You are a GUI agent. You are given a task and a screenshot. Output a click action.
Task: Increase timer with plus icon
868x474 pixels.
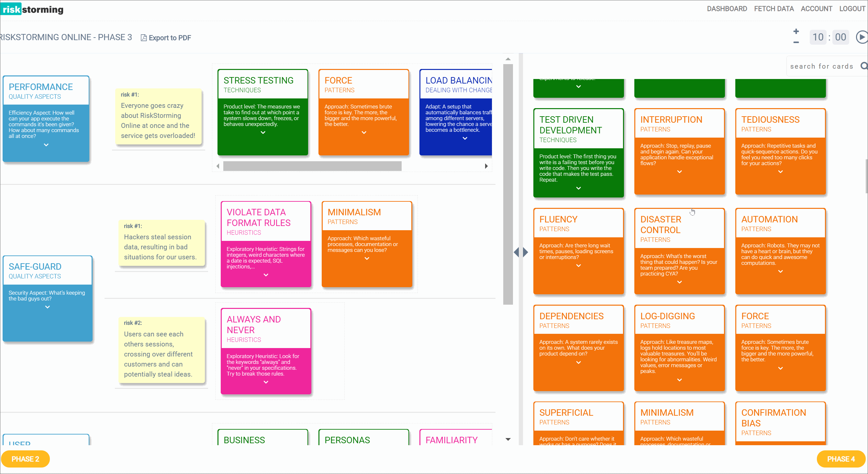coord(796,31)
